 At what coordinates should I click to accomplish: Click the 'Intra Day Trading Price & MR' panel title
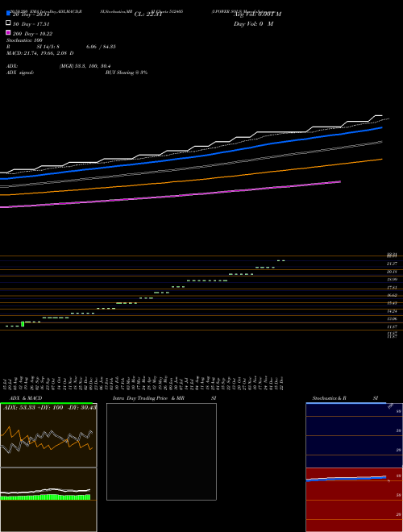point(148,398)
